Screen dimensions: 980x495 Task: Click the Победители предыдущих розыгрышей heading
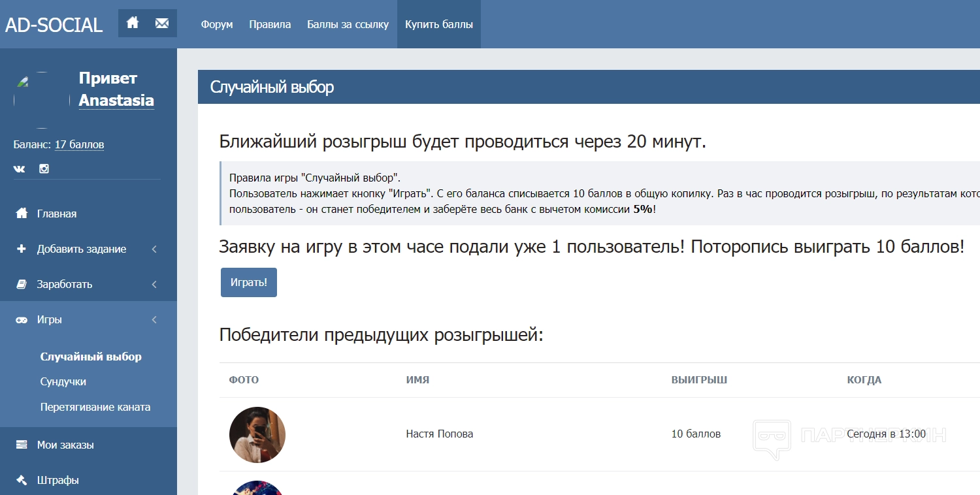(x=382, y=335)
